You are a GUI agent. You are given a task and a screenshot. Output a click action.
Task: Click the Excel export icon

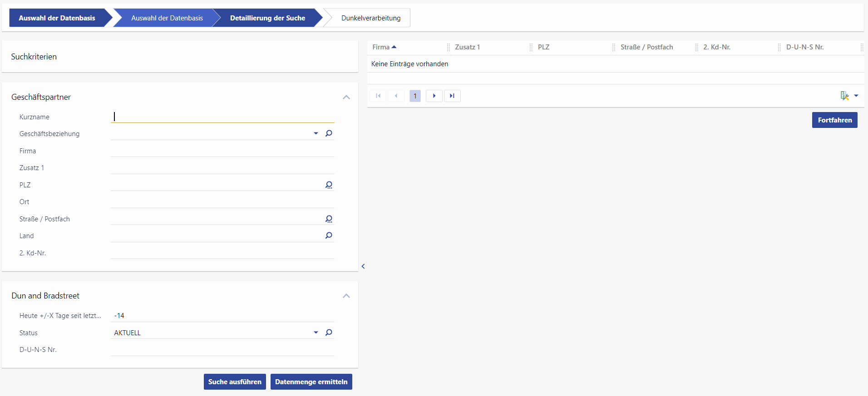click(844, 96)
